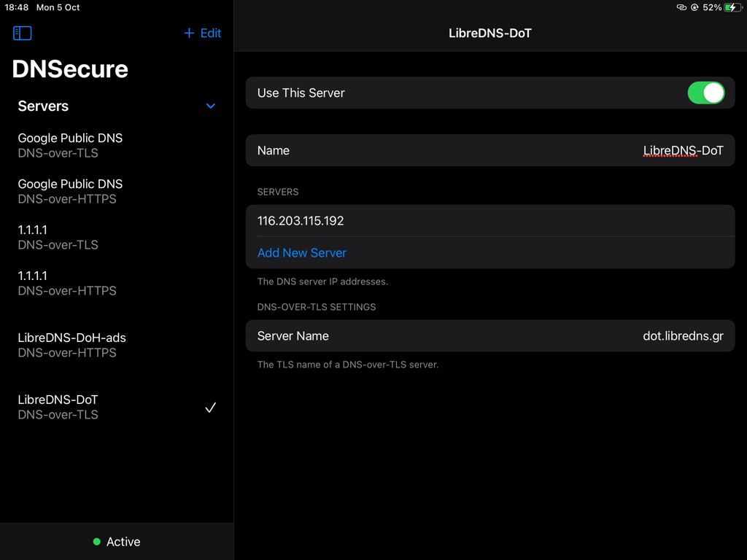747x560 pixels.
Task: Click the Servers section header
Action: point(43,106)
